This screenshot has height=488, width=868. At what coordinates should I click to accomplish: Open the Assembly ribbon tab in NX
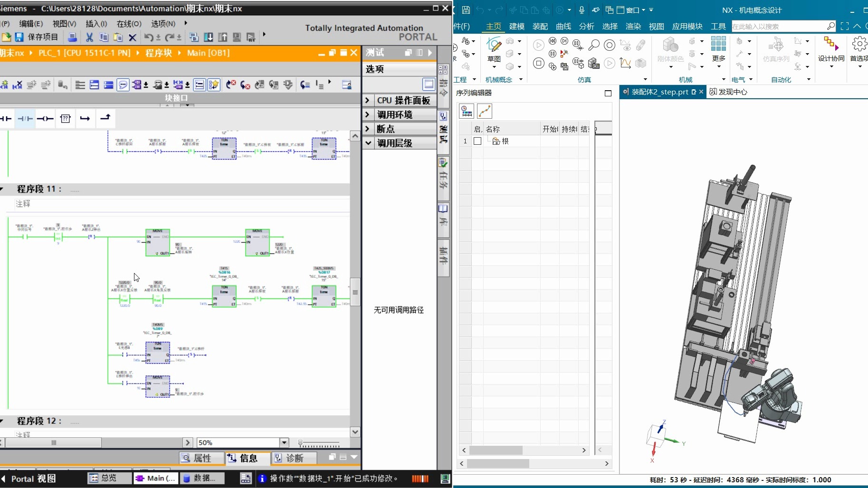click(x=540, y=27)
